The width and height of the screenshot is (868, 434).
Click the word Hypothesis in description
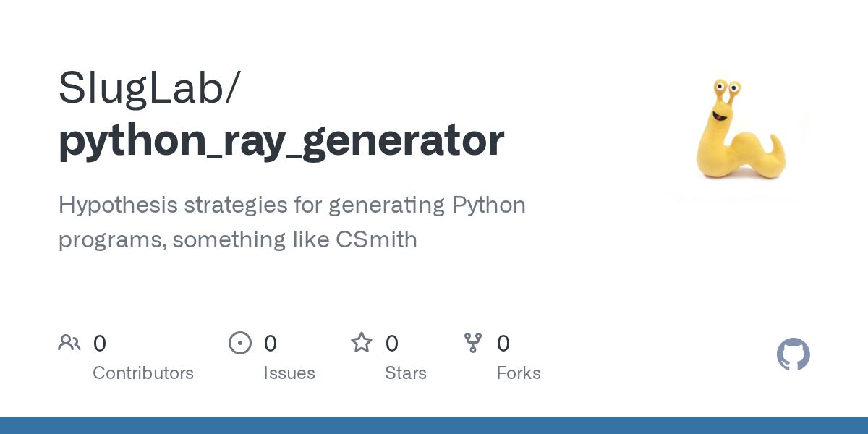pos(118,205)
